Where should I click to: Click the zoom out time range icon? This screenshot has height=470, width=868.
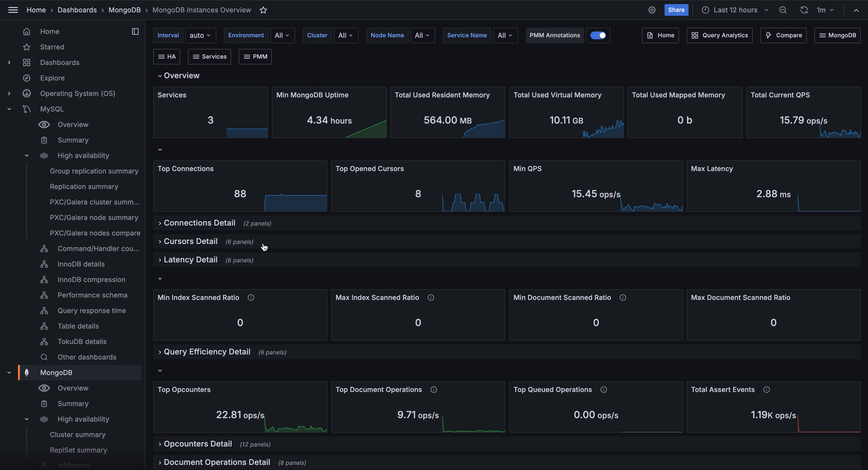782,10
